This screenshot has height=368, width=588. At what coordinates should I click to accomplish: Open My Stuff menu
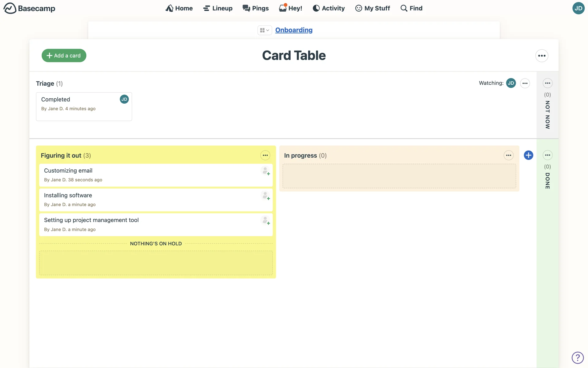372,8
